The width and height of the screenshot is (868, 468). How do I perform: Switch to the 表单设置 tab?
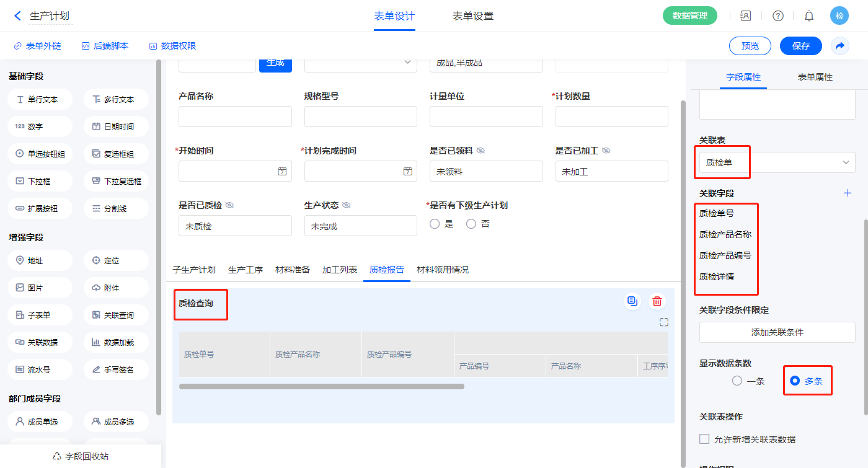coord(473,16)
